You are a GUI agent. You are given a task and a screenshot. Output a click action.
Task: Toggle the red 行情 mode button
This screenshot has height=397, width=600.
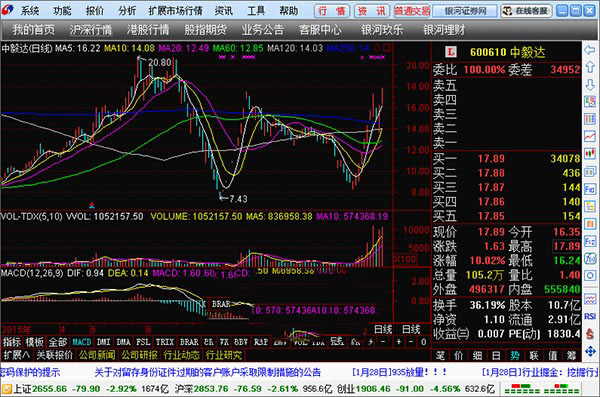pos(332,11)
